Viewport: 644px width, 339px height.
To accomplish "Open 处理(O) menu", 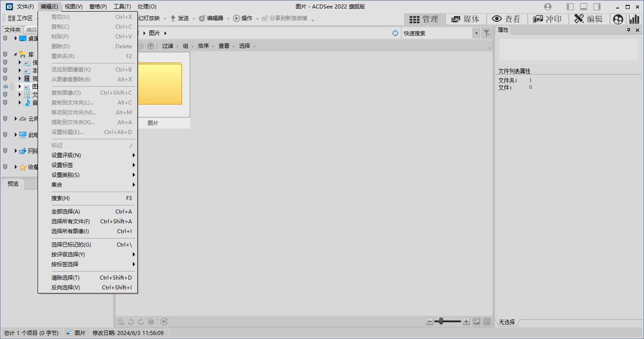I will click(x=147, y=7).
